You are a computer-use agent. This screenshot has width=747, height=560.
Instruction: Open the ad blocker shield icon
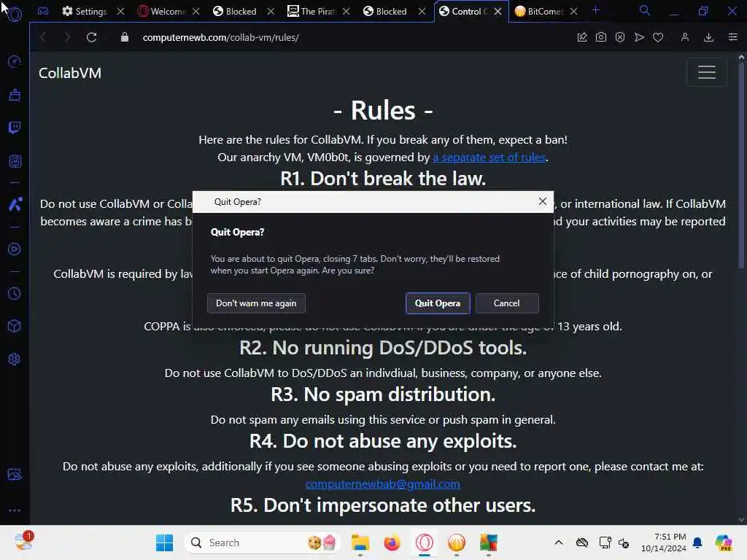click(620, 37)
